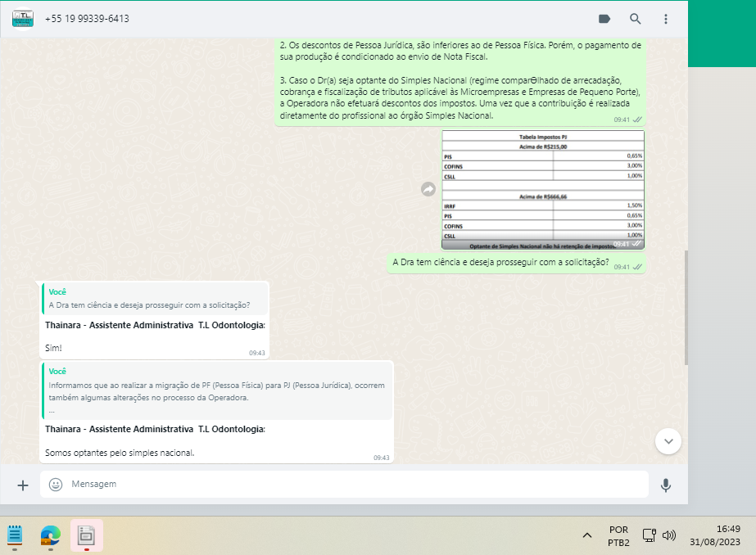Open the highlighted taskbar app icon
This screenshot has height=555, width=756.
click(86, 535)
